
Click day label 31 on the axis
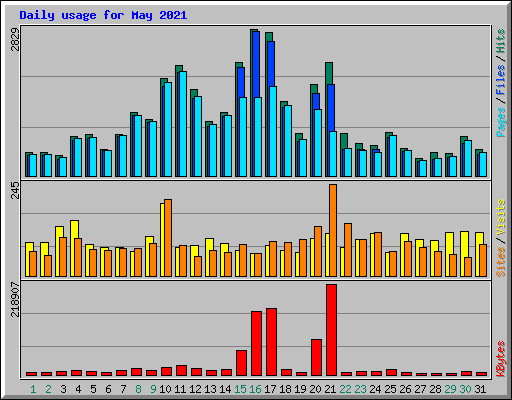(480, 389)
